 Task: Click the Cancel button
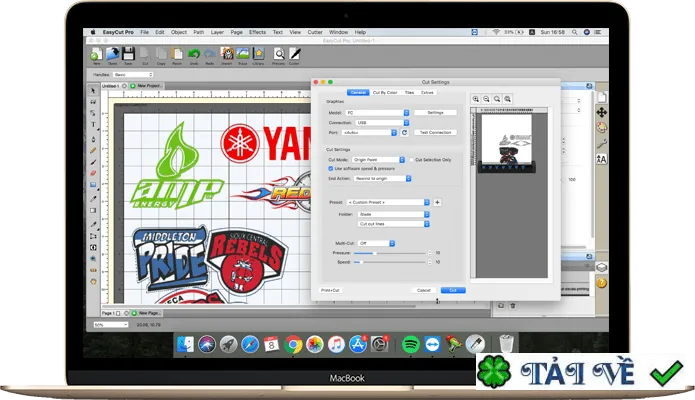tap(424, 290)
